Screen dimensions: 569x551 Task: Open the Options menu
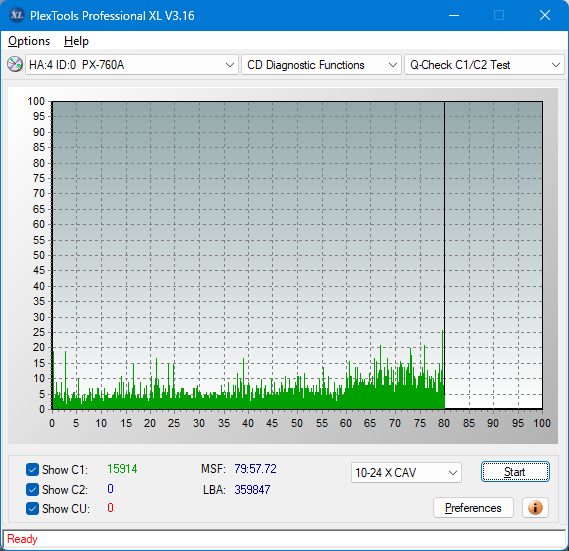point(29,41)
